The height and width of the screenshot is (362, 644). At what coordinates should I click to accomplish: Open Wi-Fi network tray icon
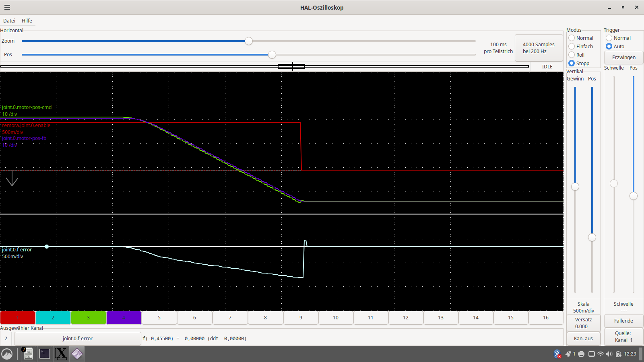click(x=601, y=354)
